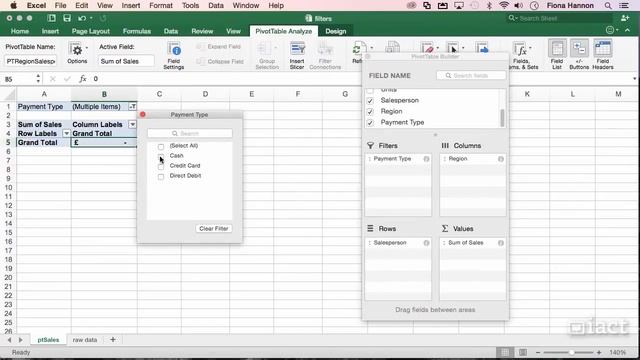Screen dimensions: 640x360
Task: Open macOS Spotlight search icon
Action: click(608, 6)
